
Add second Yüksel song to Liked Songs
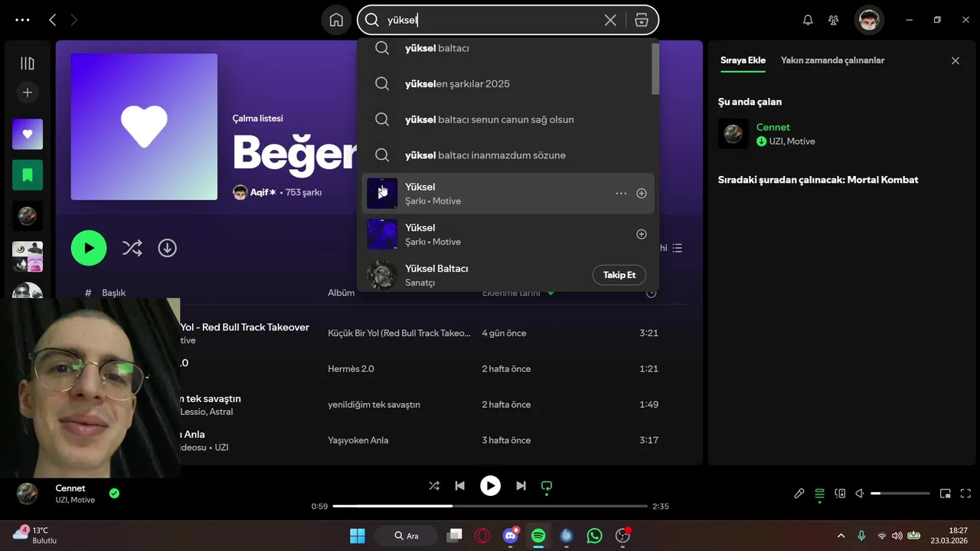tap(642, 234)
